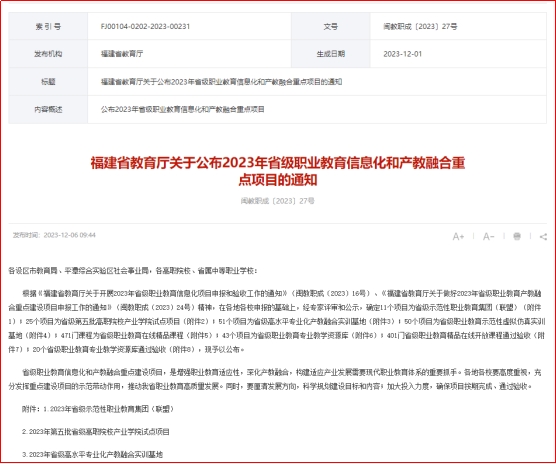
Task: Click subtitle document number below title
Action: (x=278, y=201)
